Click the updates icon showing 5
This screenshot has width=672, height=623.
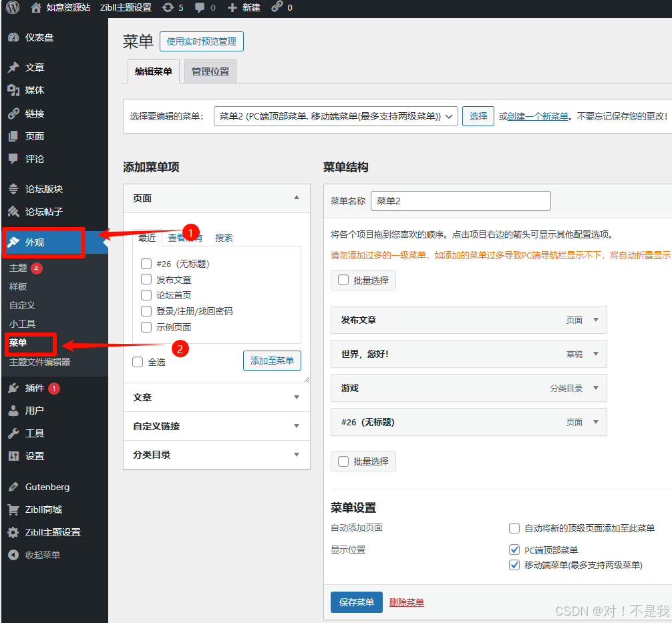pos(168,8)
